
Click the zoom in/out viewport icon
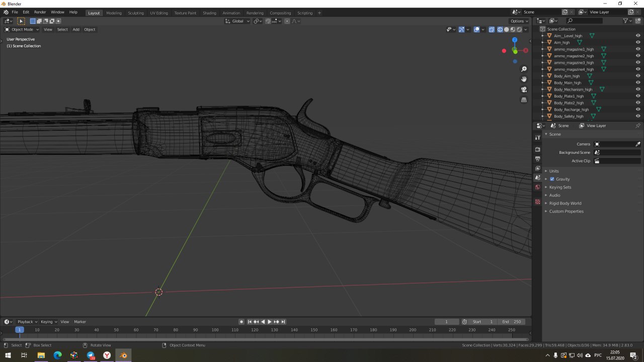point(524,69)
